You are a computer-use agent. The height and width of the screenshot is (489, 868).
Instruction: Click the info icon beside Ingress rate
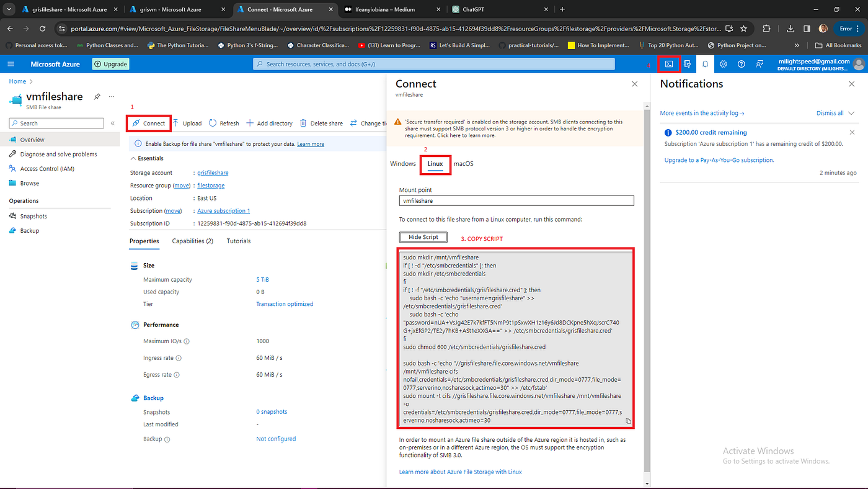click(x=179, y=358)
